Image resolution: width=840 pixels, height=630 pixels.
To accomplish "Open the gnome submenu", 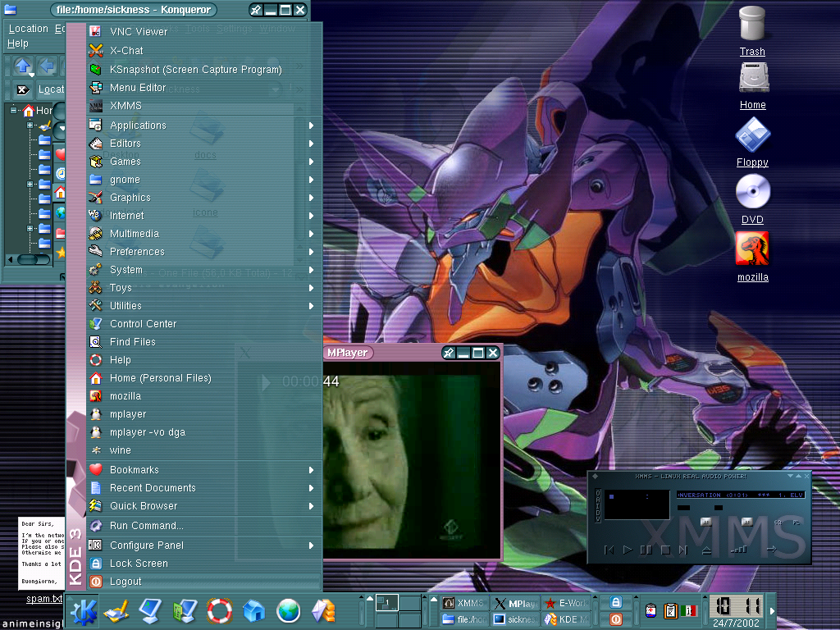I will click(203, 180).
